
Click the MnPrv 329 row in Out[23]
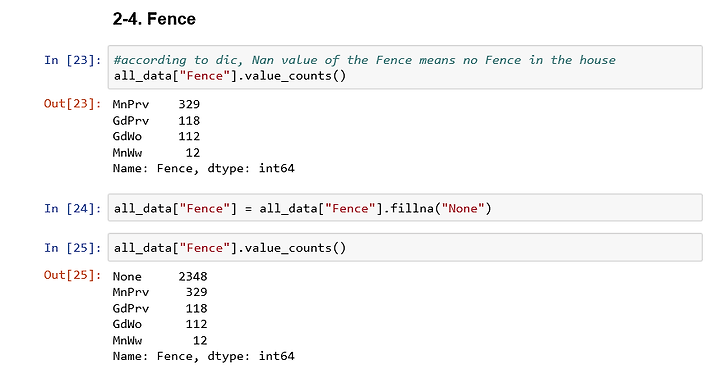click(x=156, y=104)
